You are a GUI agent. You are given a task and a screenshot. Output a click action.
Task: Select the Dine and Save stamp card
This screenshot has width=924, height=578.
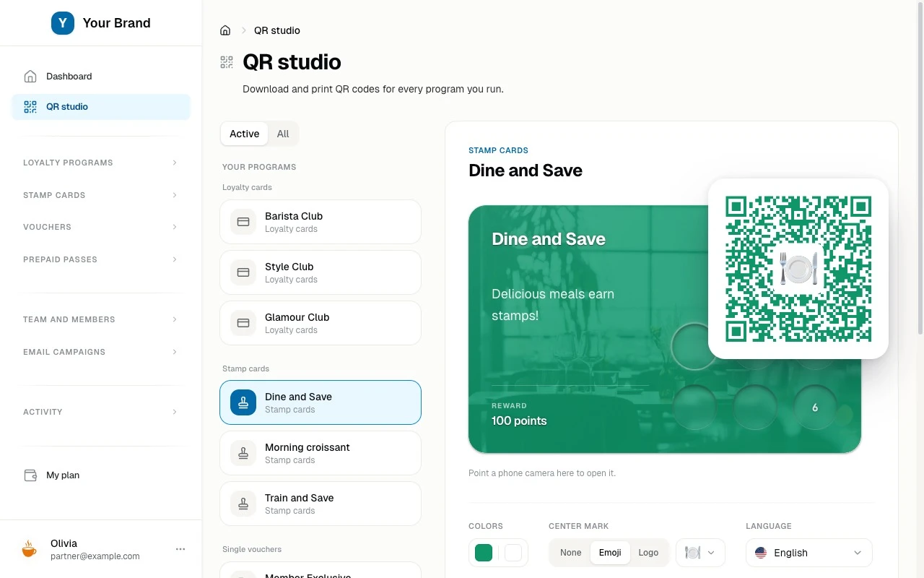(x=321, y=402)
